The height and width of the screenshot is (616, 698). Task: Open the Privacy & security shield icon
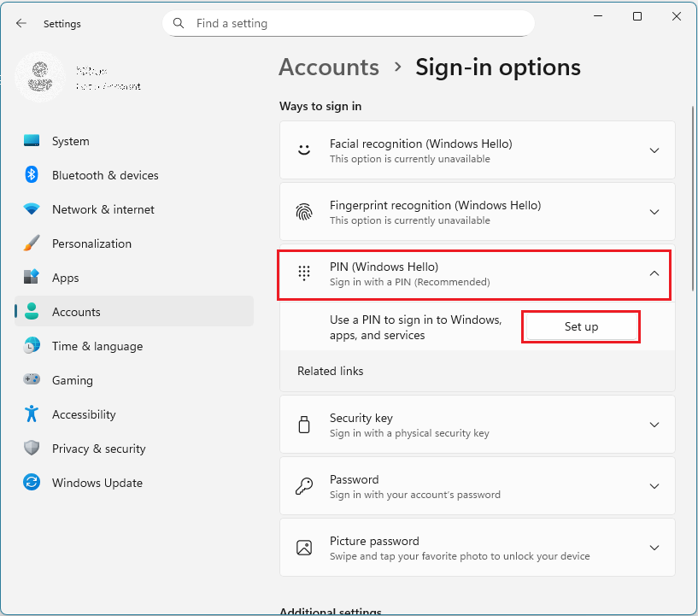[x=32, y=449]
